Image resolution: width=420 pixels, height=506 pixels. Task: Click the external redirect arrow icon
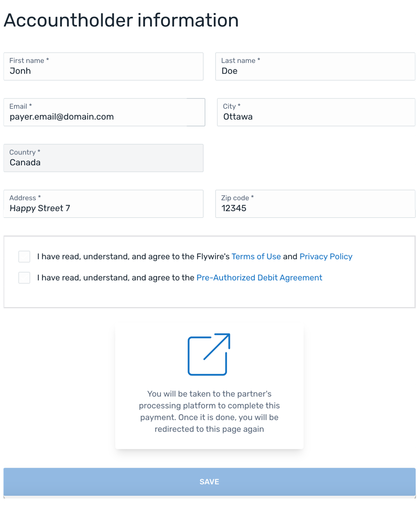point(209,354)
